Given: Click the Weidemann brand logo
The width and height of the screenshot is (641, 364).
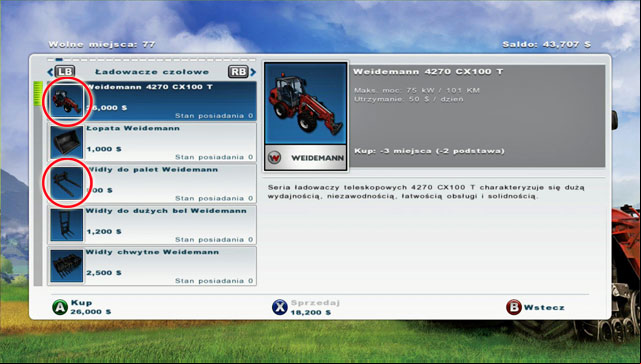Looking at the screenshot, I should point(306,157).
